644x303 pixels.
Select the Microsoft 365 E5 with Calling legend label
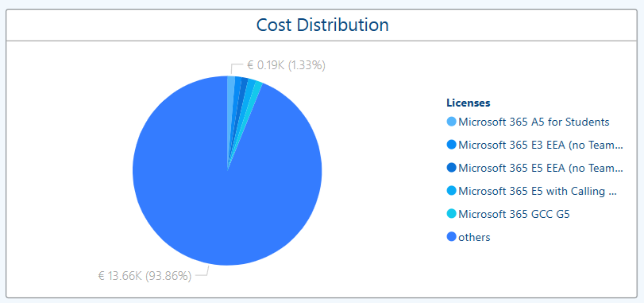pyautogui.click(x=538, y=191)
